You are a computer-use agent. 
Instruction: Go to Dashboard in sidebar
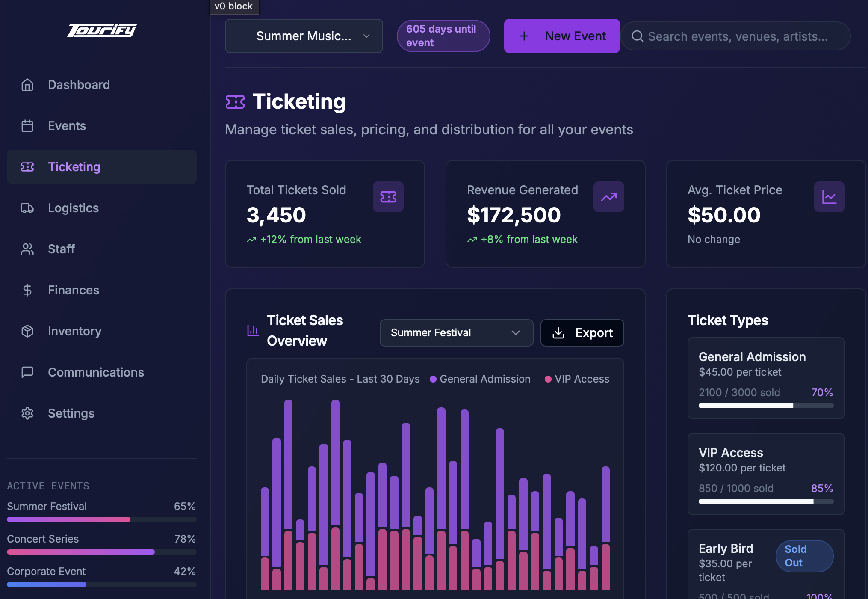tap(102, 85)
